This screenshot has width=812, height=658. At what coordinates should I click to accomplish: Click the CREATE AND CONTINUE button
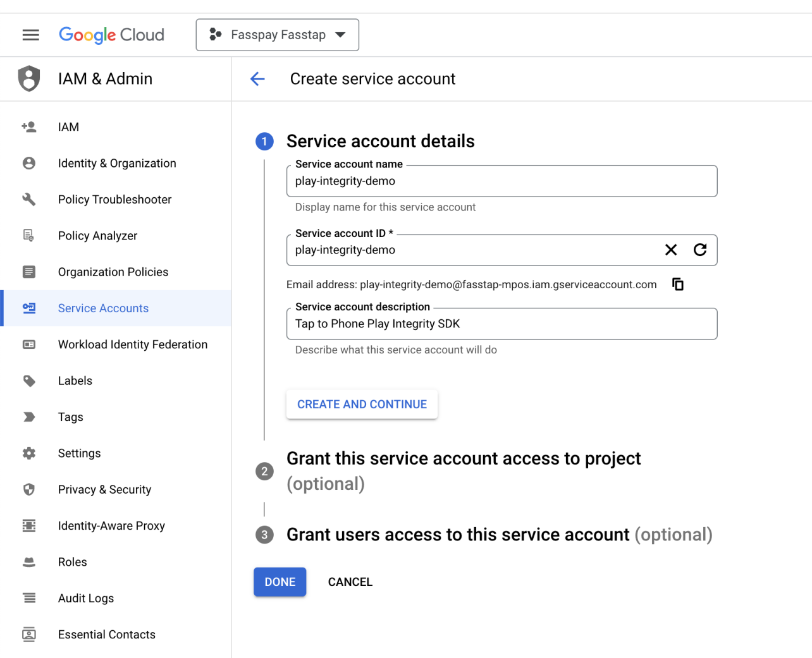(x=362, y=405)
